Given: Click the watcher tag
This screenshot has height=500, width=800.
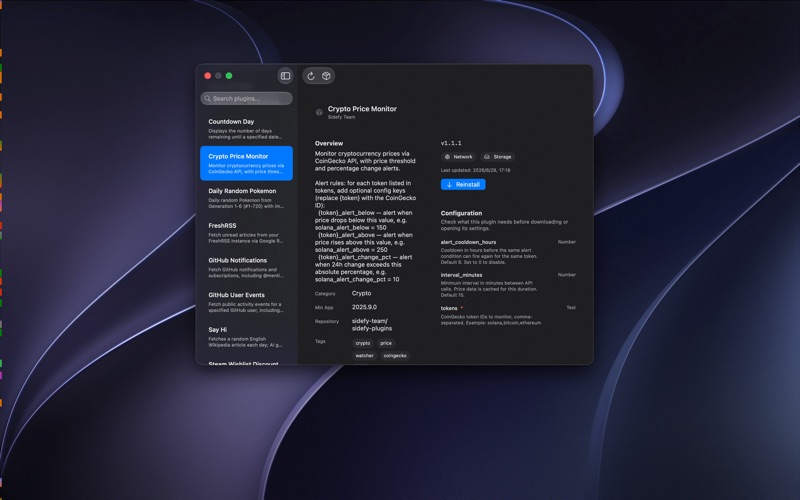Looking at the screenshot, I should [364, 356].
